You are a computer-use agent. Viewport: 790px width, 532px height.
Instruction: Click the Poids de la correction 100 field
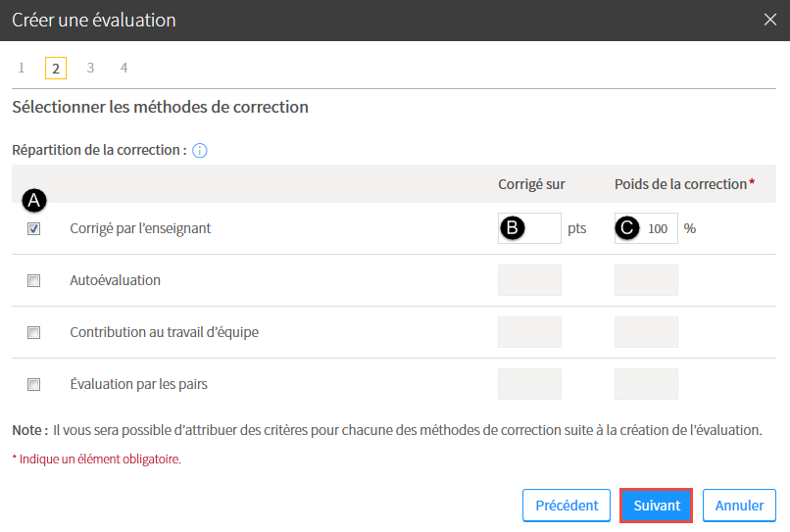[646, 228]
